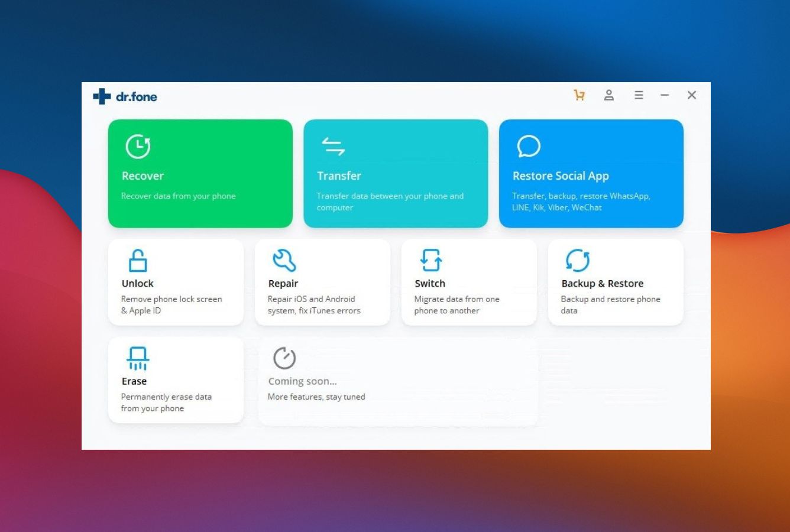
Task: Click 'Migrate data from one phone to another' text
Action: [x=456, y=305]
